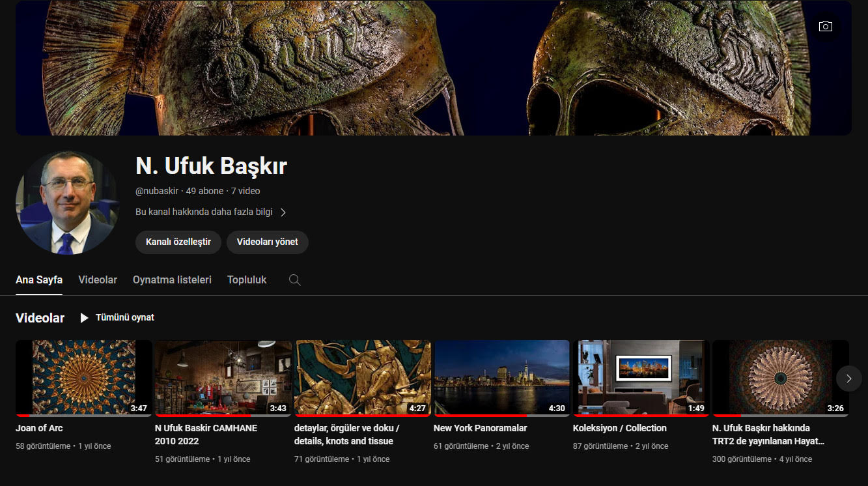Click the Kanalı özelleştir button
Viewport: 868px width, 486px height.
pos(178,242)
